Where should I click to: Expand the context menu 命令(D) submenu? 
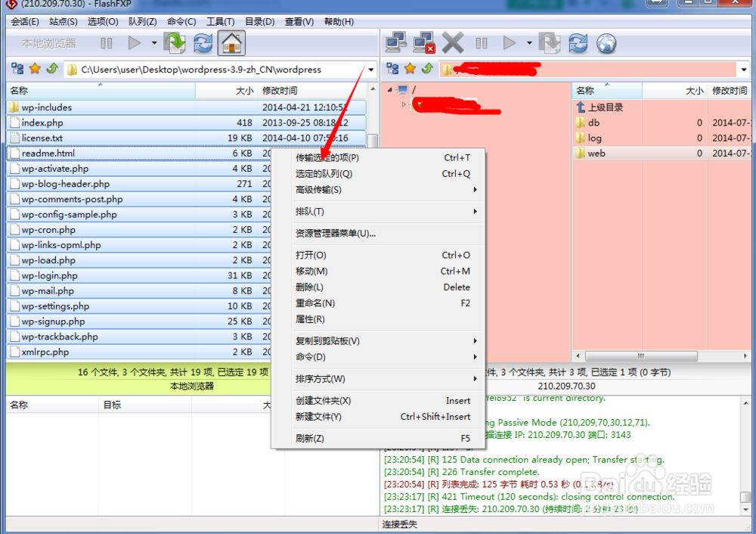point(379,357)
